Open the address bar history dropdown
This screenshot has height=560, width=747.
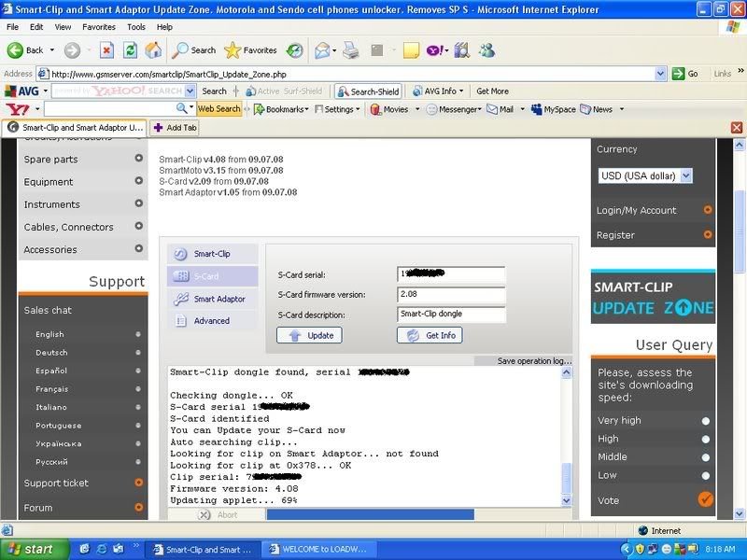point(660,74)
